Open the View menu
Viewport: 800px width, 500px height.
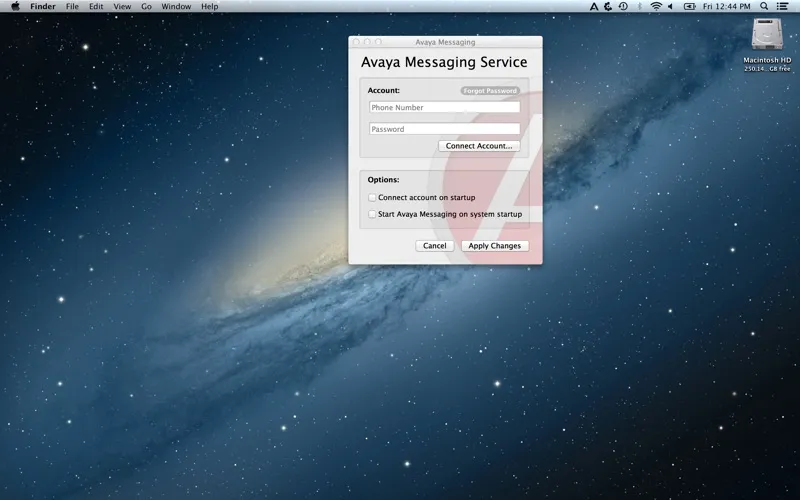(122, 6)
